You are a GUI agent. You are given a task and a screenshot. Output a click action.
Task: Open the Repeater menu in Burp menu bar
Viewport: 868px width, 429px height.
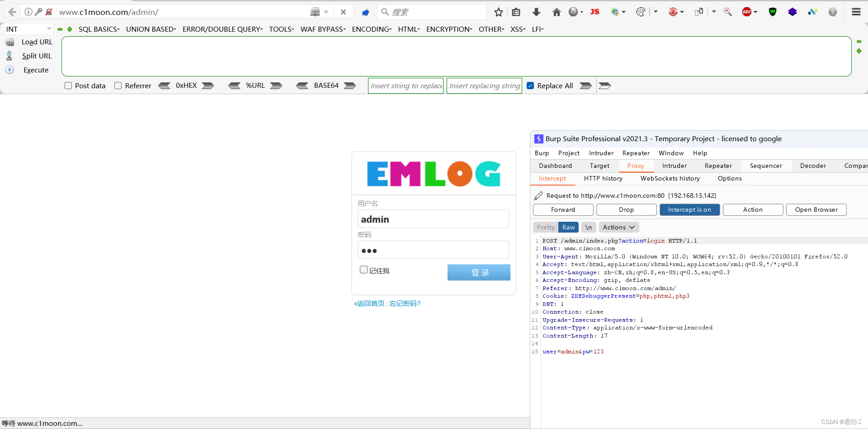pos(636,153)
